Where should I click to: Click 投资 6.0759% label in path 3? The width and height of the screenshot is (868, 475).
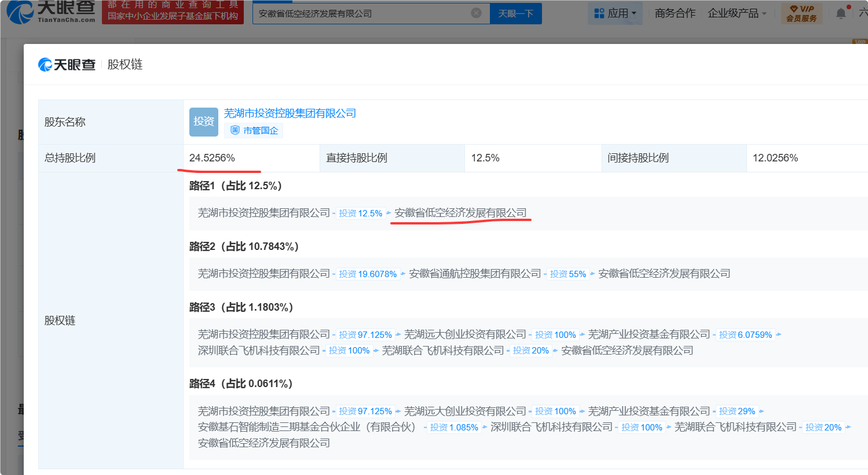(745, 335)
